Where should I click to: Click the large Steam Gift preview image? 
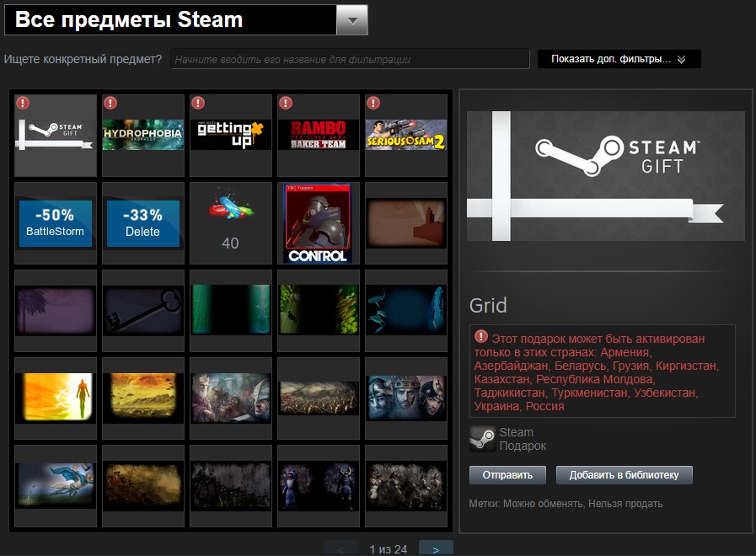606,176
